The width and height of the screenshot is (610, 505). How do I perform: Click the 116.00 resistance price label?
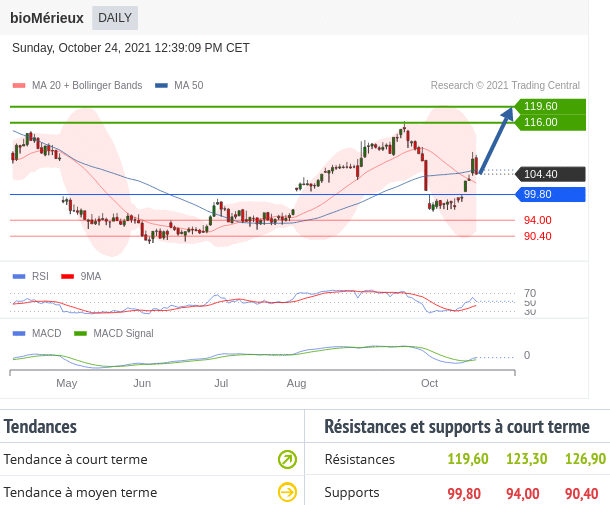[x=550, y=123]
